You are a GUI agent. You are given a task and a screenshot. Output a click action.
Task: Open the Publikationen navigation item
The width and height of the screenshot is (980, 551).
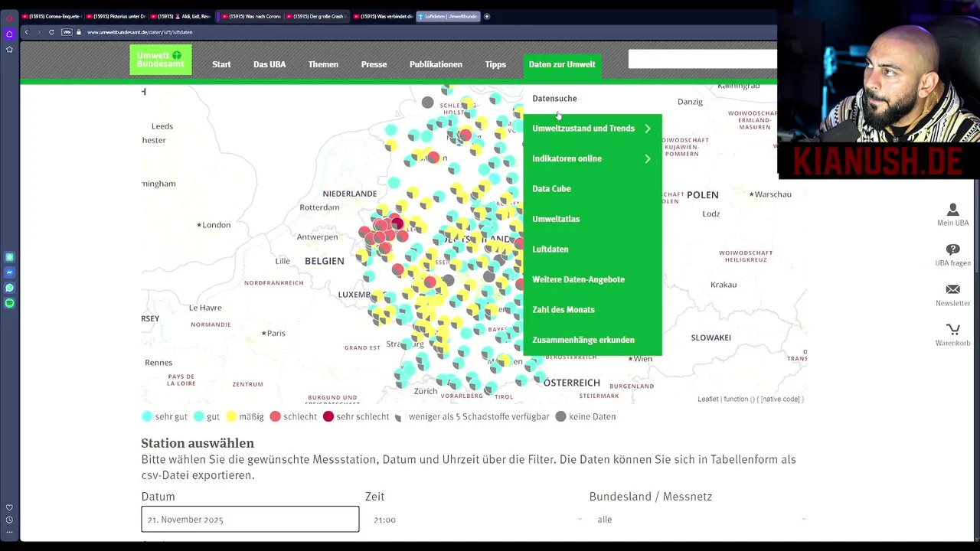pos(436,64)
